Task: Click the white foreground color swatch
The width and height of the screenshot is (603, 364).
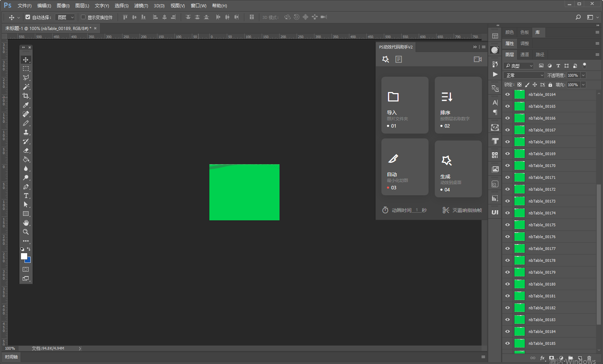Action: pos(24,256)
